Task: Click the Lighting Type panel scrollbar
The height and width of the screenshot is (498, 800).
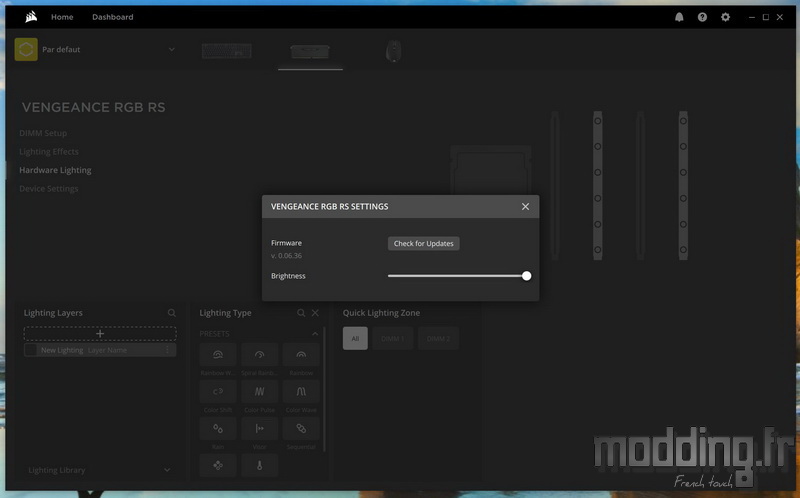Action: (x=324, y=390)
